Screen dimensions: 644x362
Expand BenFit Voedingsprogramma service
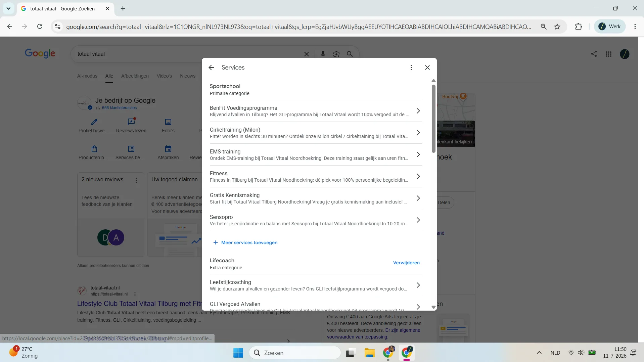tap(316, 111)
